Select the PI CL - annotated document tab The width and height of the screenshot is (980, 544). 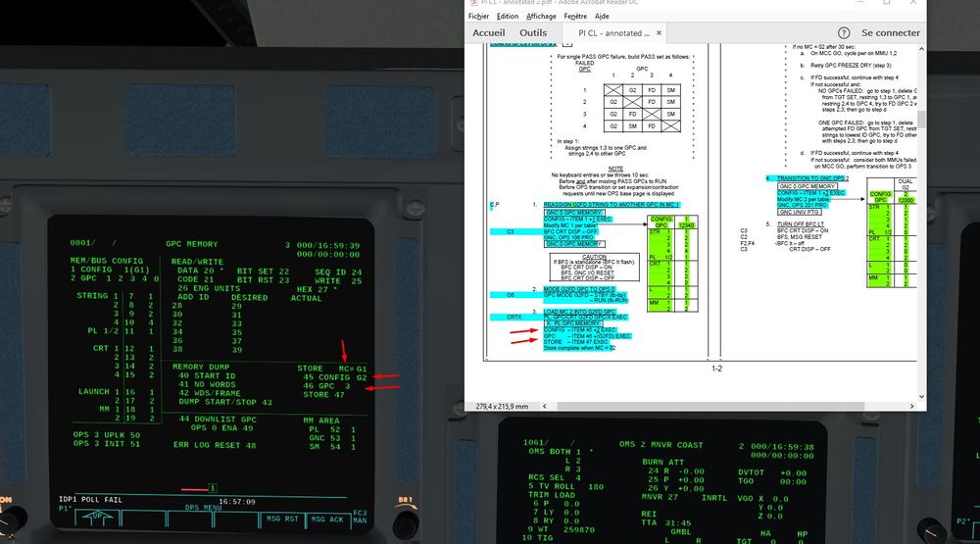point(613,33)
